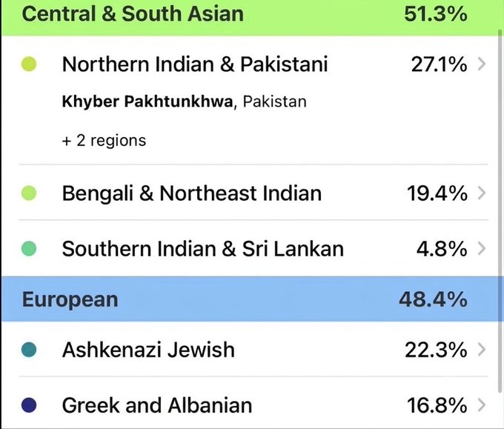The width and height of the screenshot is (504, 429).
Task: Click the Northern Indian & Pakistani color dot
Action: [x=29, y=64]
